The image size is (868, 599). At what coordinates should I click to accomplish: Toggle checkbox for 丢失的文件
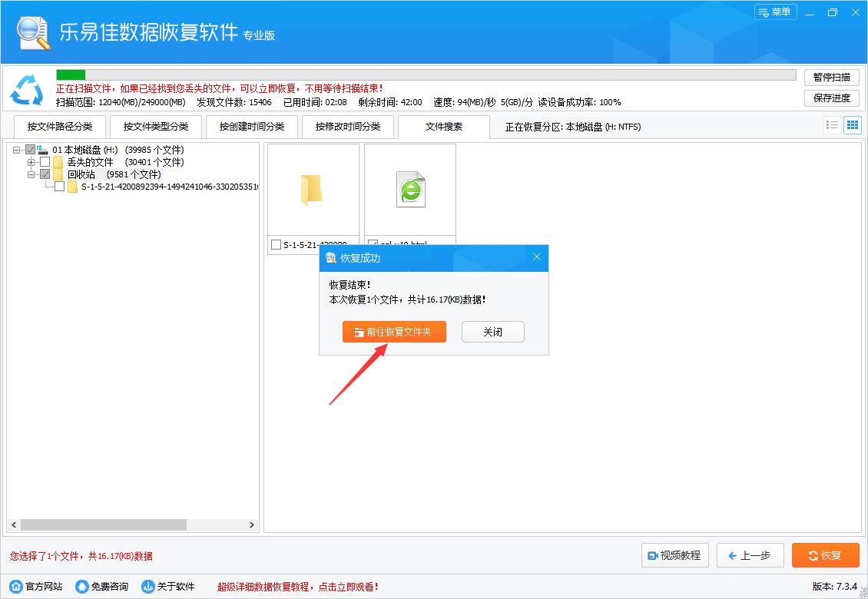pos(45,162)
